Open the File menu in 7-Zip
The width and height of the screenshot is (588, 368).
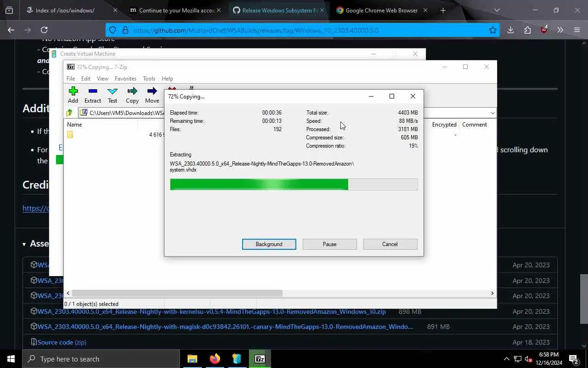71,79
